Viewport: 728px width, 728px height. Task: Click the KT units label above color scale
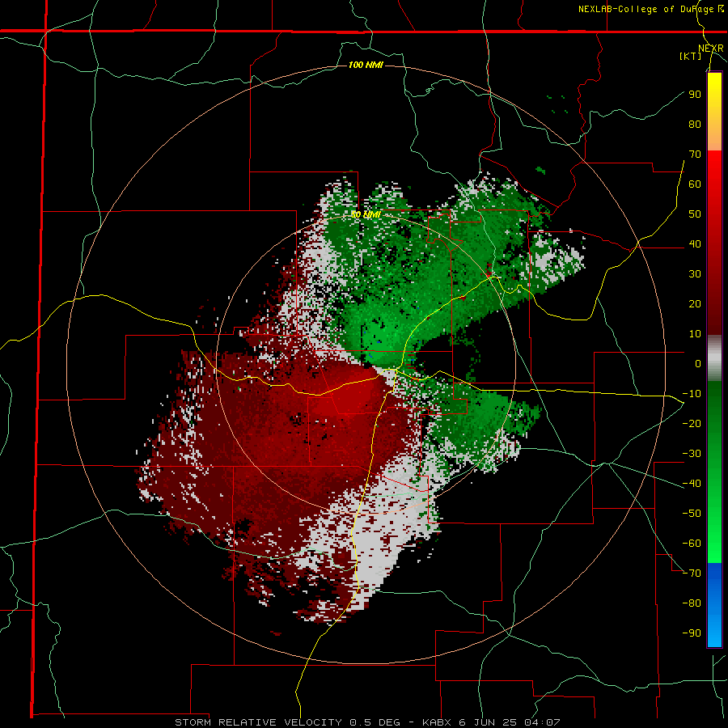pyautogui.click(x=691, y=56)
